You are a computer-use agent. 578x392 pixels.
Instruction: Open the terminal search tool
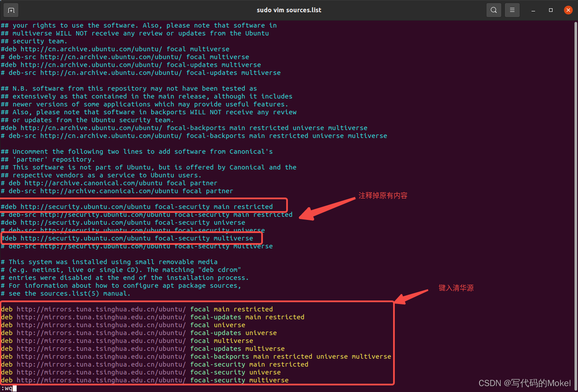pos(493,9)
